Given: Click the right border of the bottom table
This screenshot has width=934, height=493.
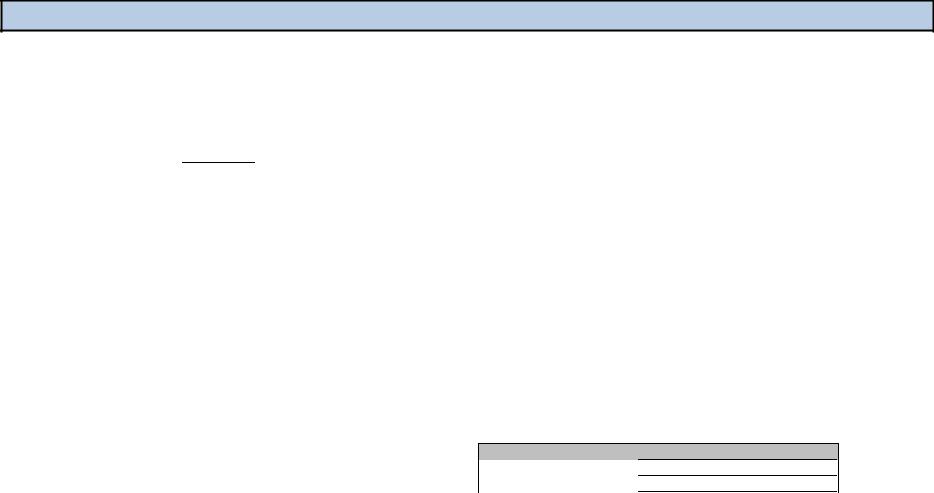Looking at the screenshot, I should [838, 468].
